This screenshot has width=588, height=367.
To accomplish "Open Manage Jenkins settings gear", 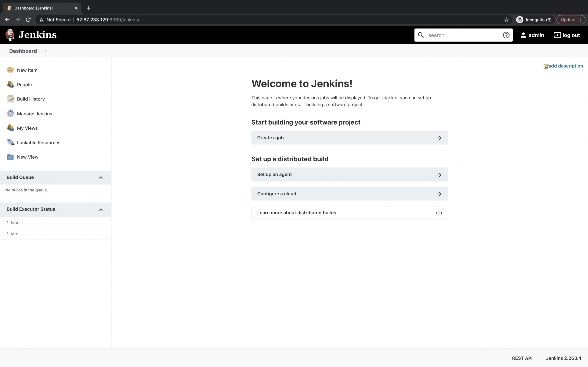I will point(10,113).
